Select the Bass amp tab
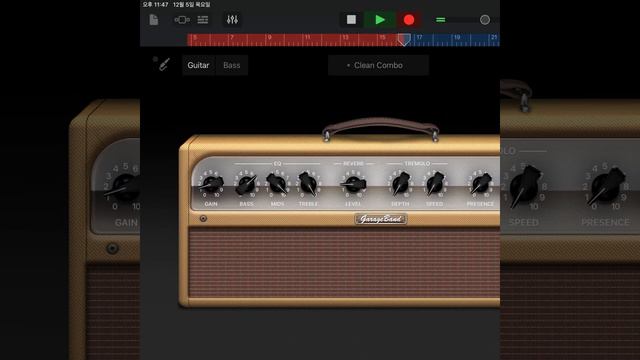The height and width of the screenshot is (360, 640). click(x=231, y=65)
